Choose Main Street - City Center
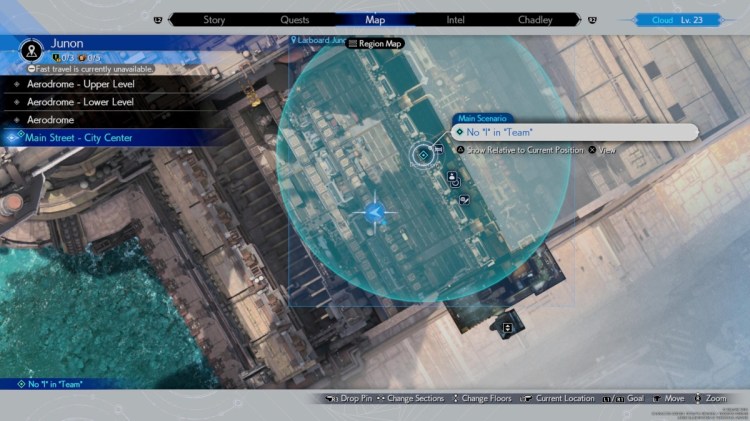 [x=78, y=137]
